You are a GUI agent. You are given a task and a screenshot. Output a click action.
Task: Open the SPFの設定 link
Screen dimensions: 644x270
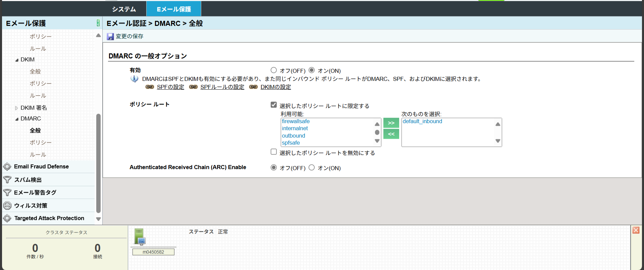point(170,87)
